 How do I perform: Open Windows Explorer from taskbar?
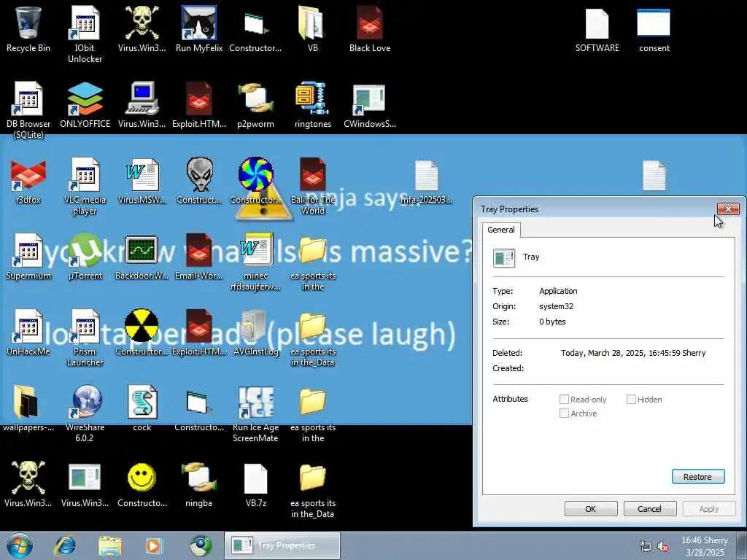[x=110, y=545]
